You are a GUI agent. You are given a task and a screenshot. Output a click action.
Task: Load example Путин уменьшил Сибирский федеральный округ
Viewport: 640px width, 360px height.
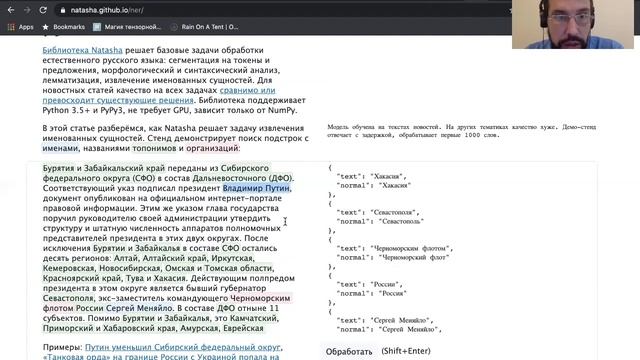(x=182, y=347)
